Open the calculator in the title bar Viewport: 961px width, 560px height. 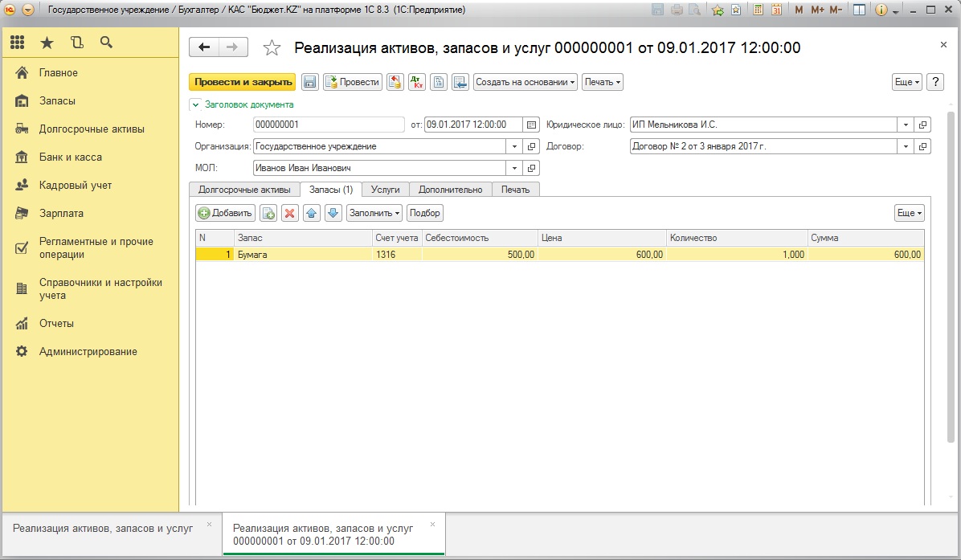tap(759, 10)
